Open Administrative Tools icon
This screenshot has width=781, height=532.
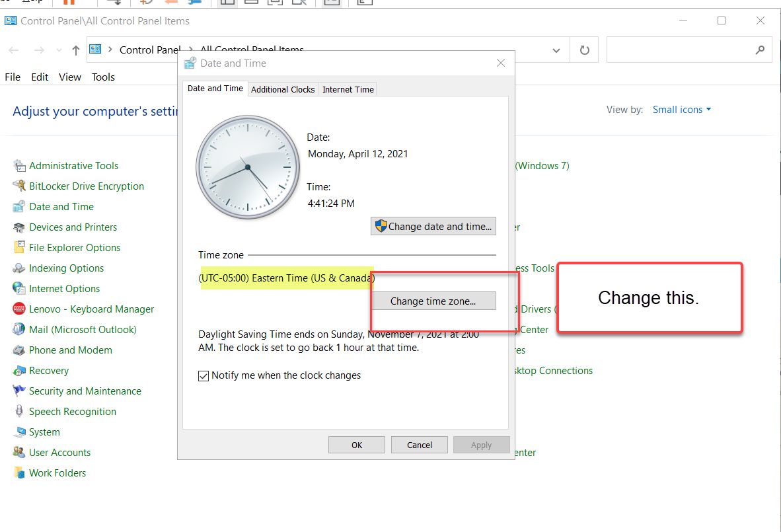point(19,165)
